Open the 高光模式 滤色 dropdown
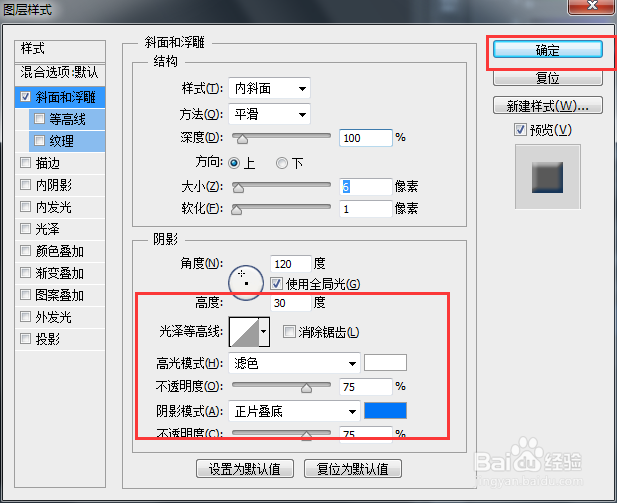 click(294, 363)
